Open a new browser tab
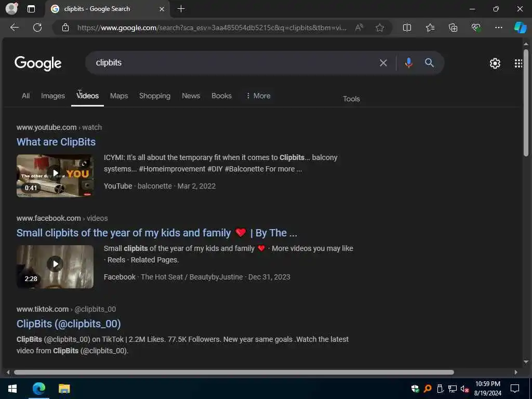 click(181, 9)
